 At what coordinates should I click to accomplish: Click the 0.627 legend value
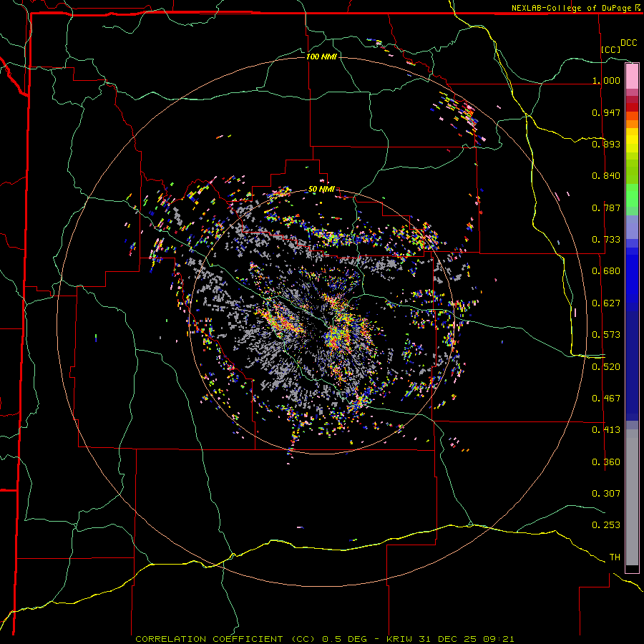click(x=606, y=303)
